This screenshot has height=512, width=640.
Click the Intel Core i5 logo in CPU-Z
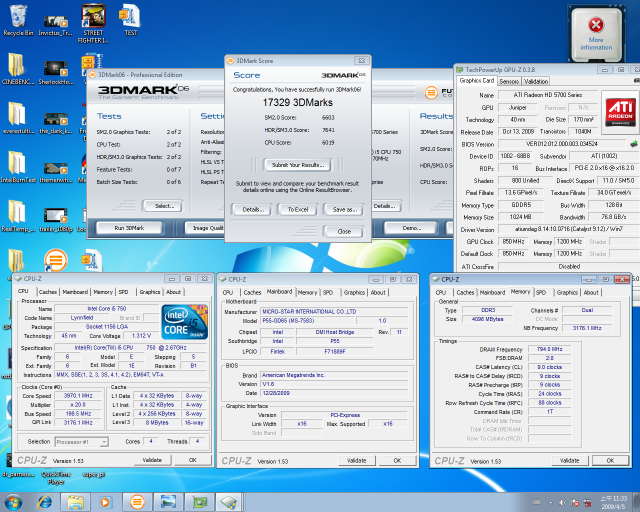[x=184, y=322]
